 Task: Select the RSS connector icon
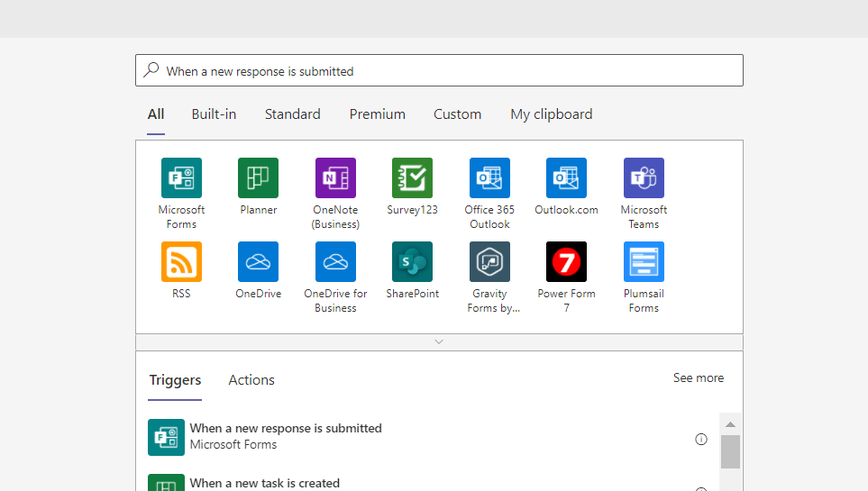click(181, 261)
